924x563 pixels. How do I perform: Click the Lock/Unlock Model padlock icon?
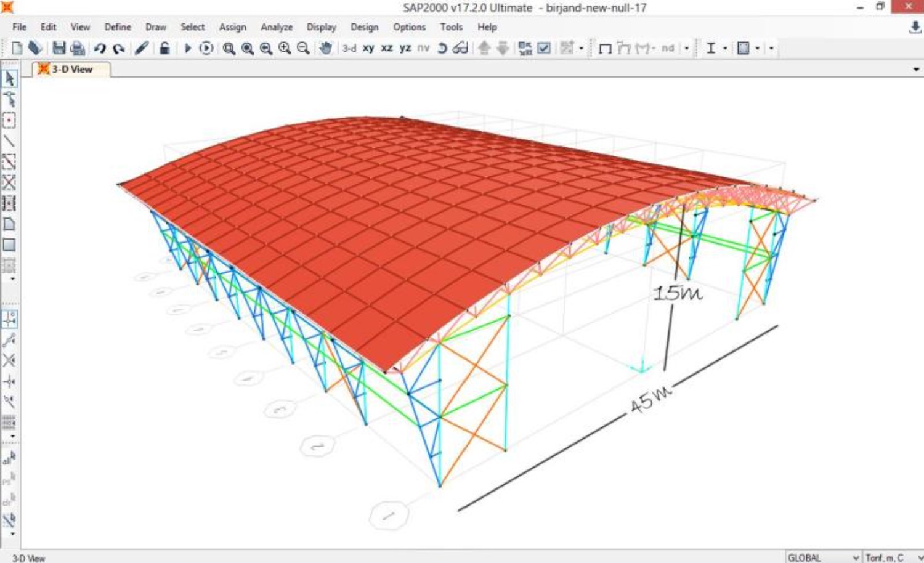point(164,48)
